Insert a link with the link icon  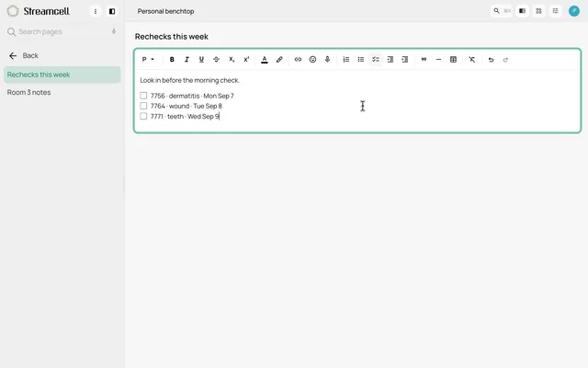point(298,59)
